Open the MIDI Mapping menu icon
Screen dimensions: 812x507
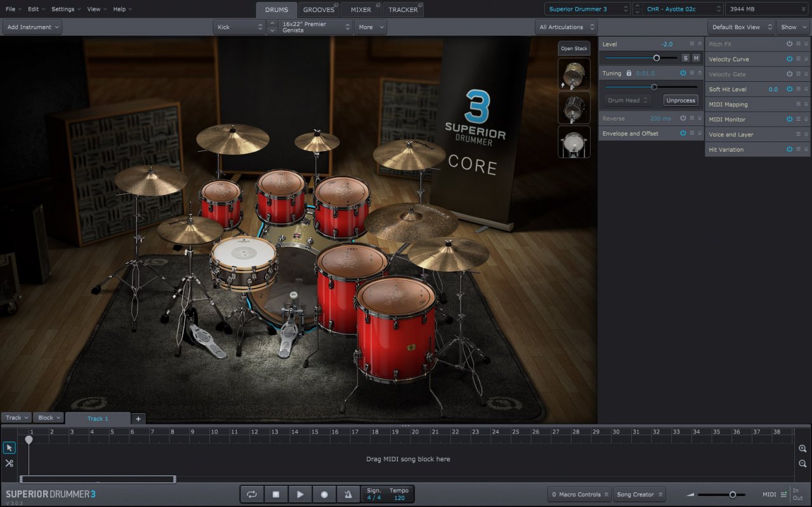coord(799,104)
